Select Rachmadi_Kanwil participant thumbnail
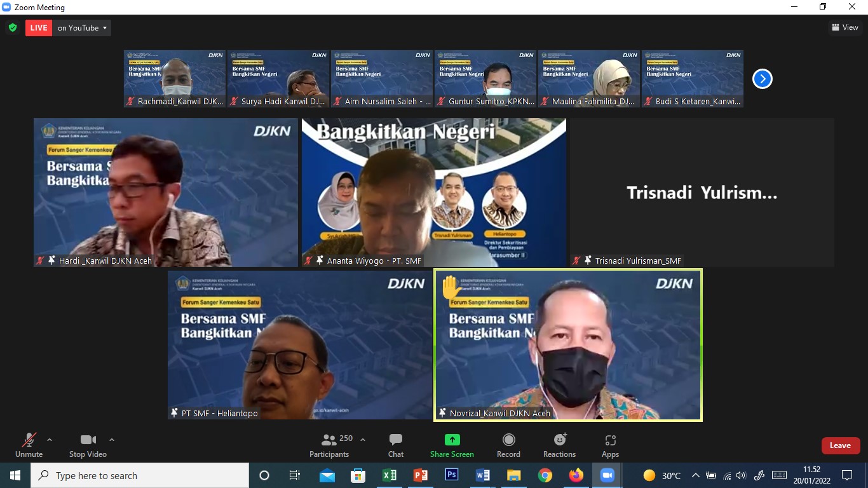Viewport: 868px width, 488px height. click(x=175, y=79)
